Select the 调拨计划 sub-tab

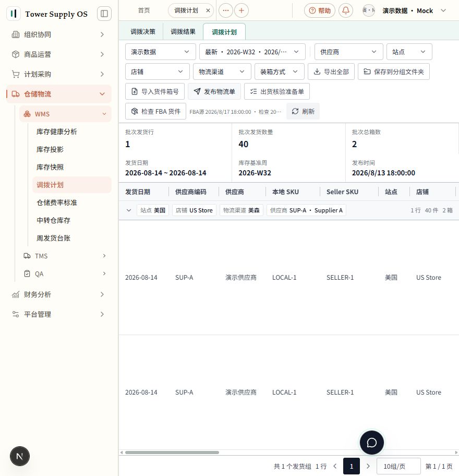(x=224, y=32)
